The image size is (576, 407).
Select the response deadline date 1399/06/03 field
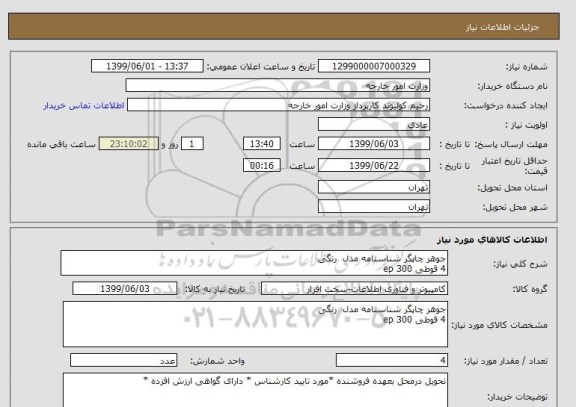374,144
